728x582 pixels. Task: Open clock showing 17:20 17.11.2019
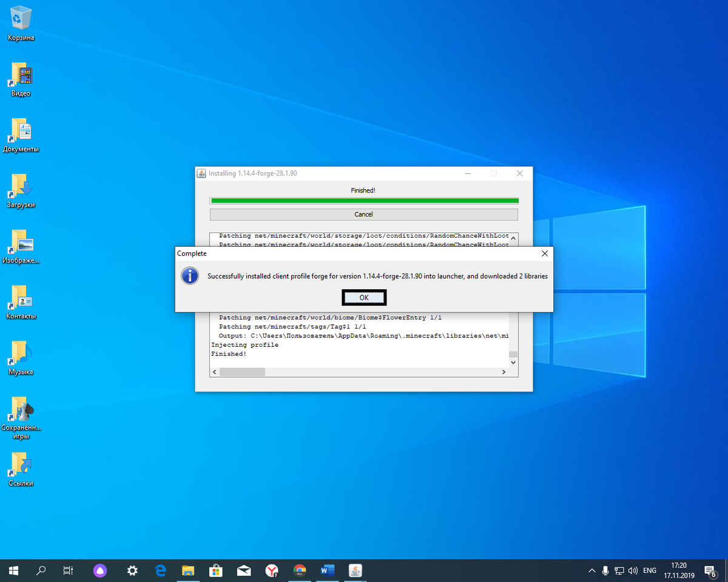(x=679, y=570)
